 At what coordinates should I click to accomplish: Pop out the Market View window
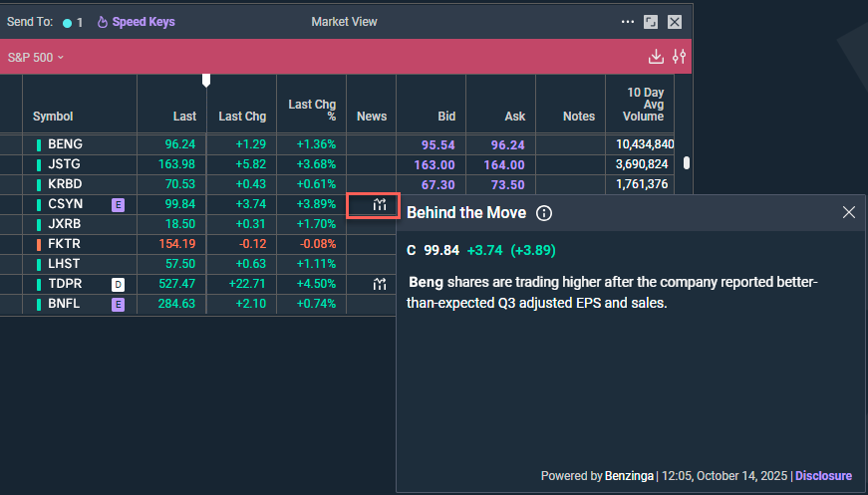[651, 22]
